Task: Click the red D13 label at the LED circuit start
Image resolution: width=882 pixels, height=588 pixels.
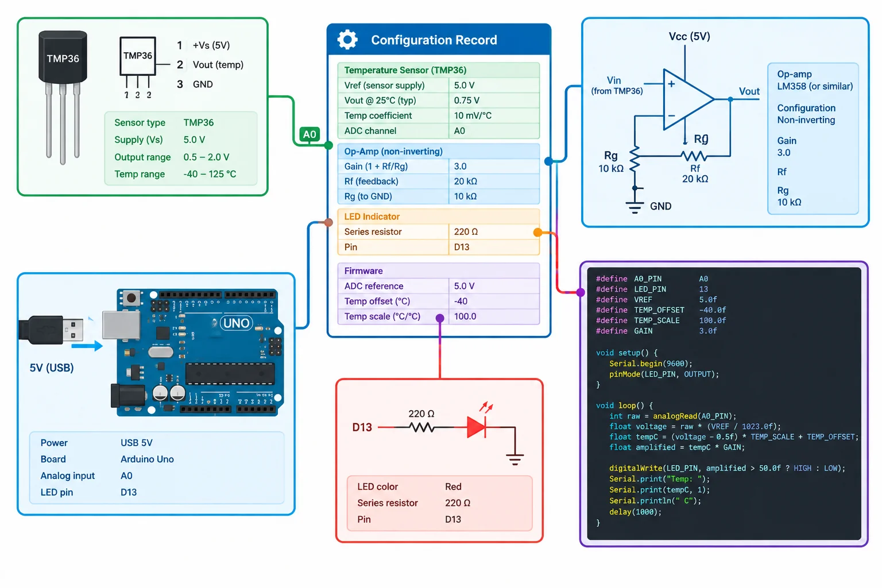Action: 362,427
